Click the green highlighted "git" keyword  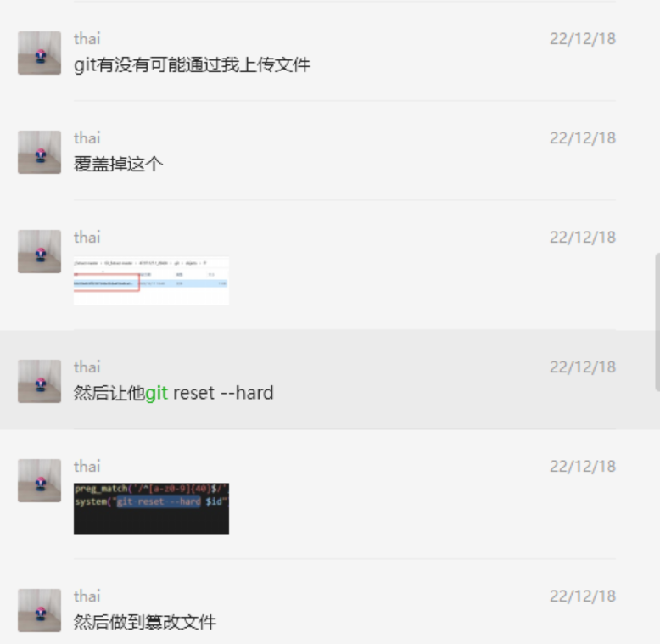157,393
